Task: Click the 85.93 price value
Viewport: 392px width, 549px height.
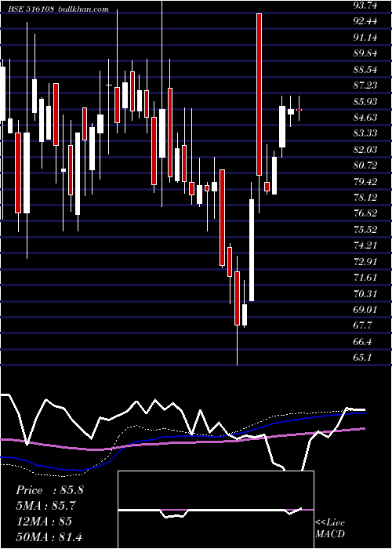Action: (x=365, y=101)
